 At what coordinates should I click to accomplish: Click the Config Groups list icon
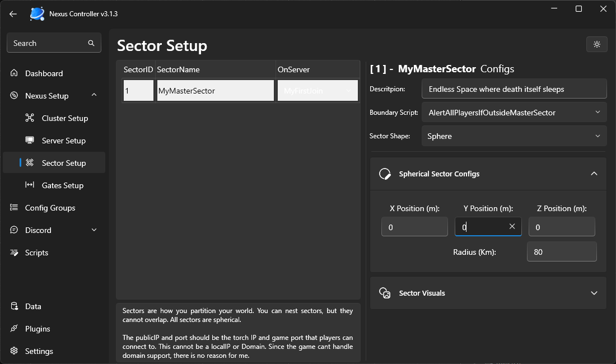click(14, 208)
